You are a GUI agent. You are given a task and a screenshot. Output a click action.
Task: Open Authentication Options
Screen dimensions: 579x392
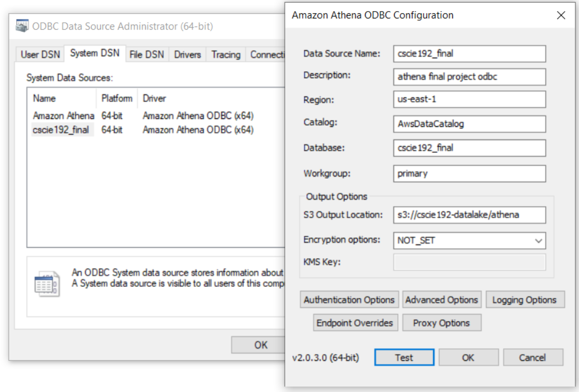pyautogui.click(x=349, y=300)
